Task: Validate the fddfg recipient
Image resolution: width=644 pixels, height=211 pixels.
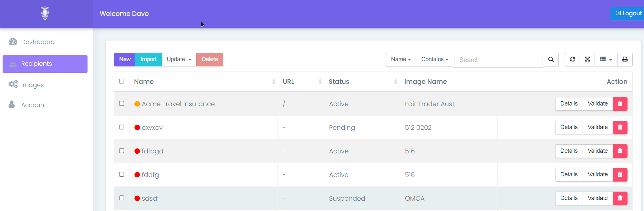Action: tap(598, 175)
